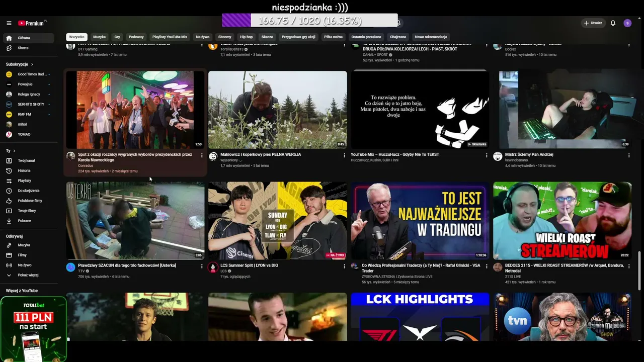The height and width of the screenshot is (362, 644).
Task: Open Powojnie channel subscription
Action: [x=28, y=84]
